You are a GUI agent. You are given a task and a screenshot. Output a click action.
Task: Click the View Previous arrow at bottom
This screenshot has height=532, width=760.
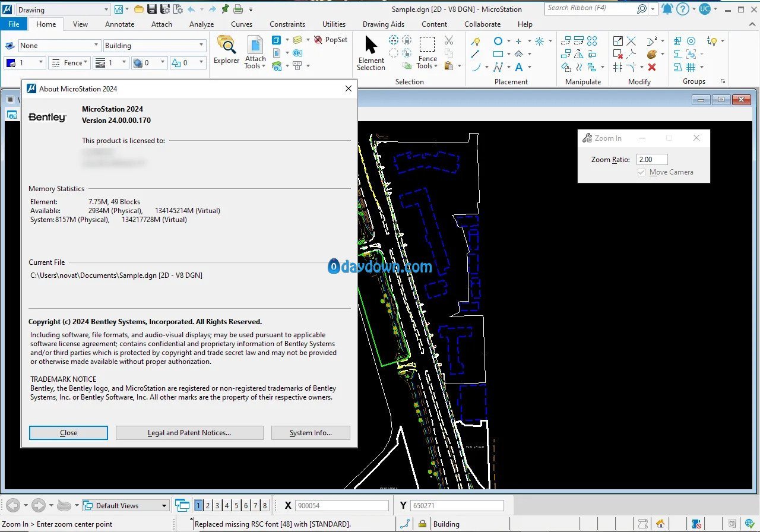[12, 505]
